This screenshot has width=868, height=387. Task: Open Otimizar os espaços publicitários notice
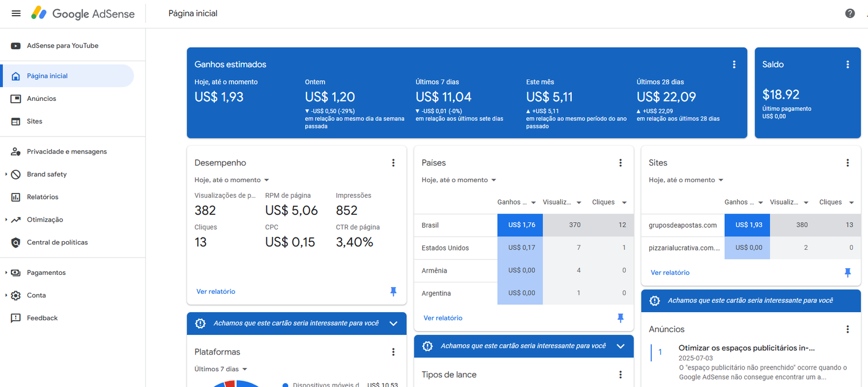click(746, 349)
